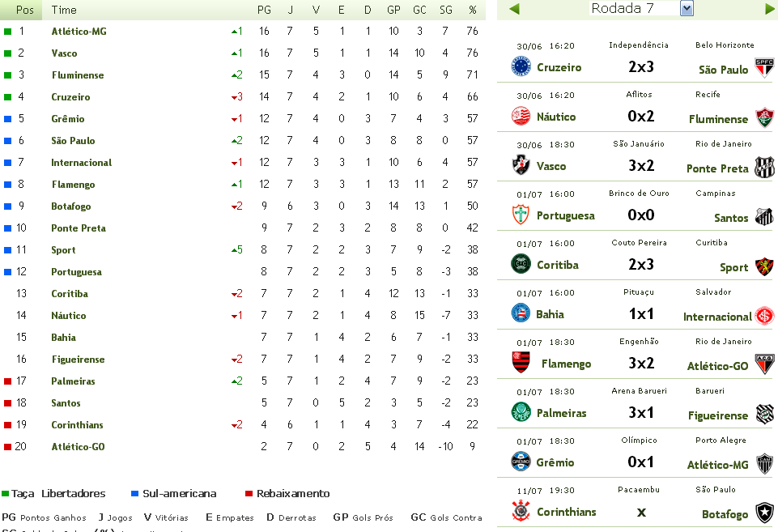778x532 pixels.
Task: Click the Botafogo club crest icon
Action: tap(764, 513)
